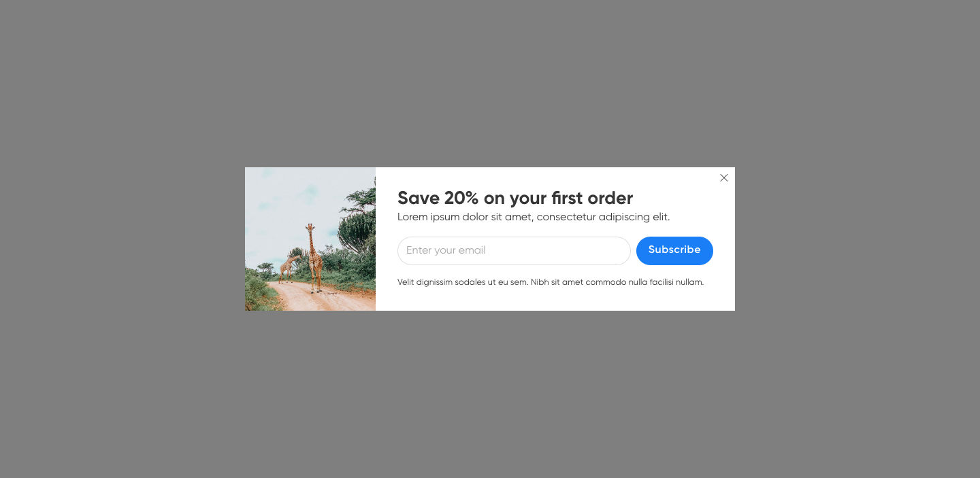Click 'consectetur adipiscing elit' in the subtitle
The height and width of the screenshot is (478, 980).
click(x=604, y=217)
